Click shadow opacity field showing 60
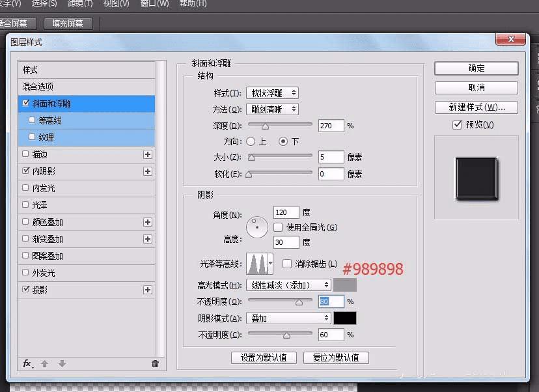This screenshot has height=392, width=539. [x=331, y=335]
